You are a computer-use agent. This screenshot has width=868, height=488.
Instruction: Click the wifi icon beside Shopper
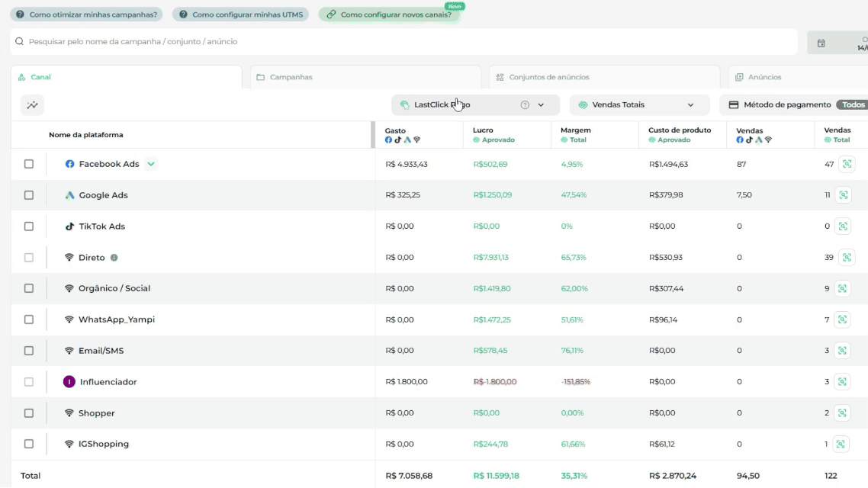pyautogui.click(x=69, y=413)
